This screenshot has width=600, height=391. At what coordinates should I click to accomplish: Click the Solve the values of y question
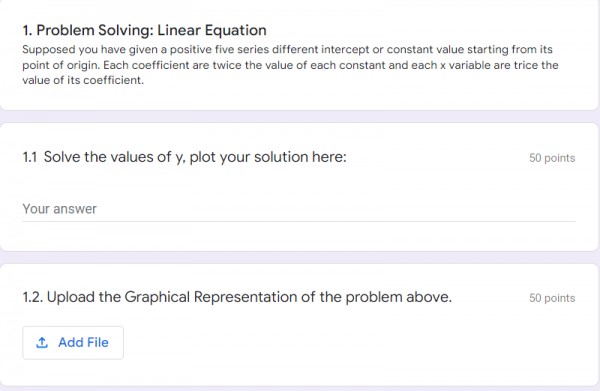tap(195, 157)
